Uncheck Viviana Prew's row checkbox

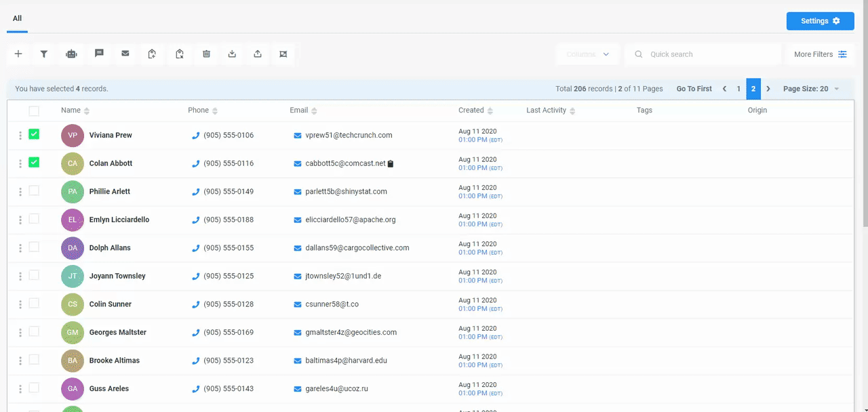tap(34, 135)
